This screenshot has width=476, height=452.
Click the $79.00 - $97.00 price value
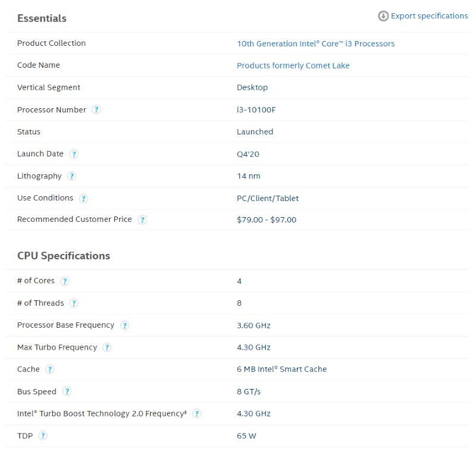click(x=267, y=219)
